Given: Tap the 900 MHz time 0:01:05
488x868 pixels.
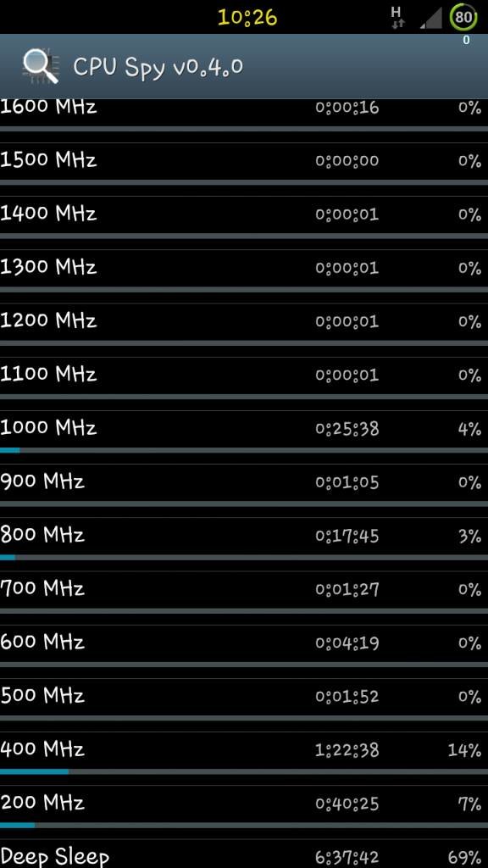Looking at the screenshot, I should pyautogui.click(x=347, y=482).
